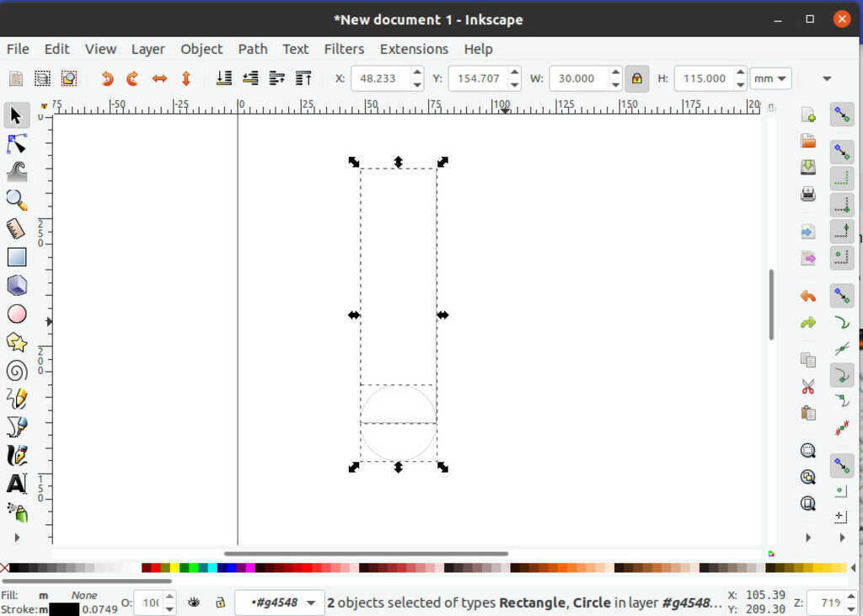Raise selection one step
Viewport: 863px width, 616px height.
pyautogui.click(x=276, y=78)
